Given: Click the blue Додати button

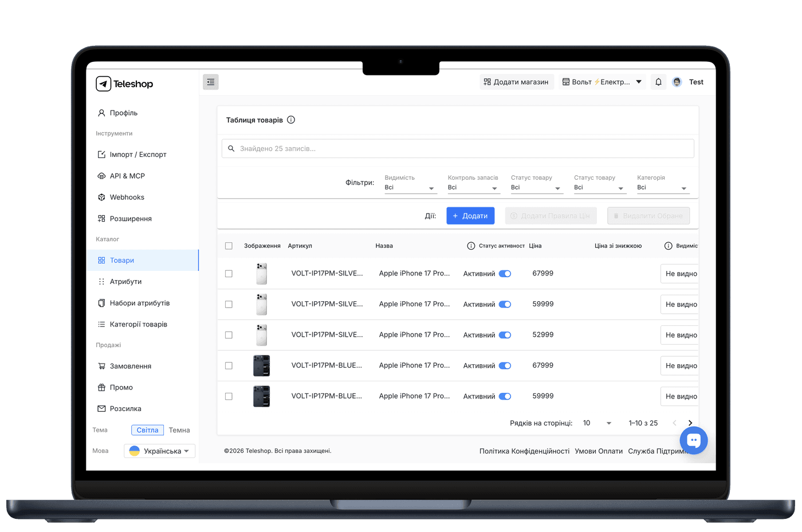Looking at the screenshot, I should point(470,216).
